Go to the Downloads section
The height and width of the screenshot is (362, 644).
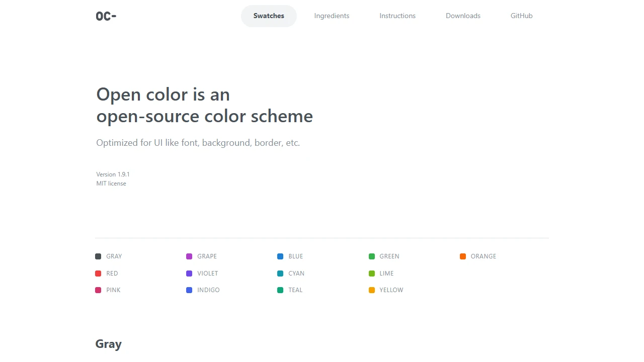point(463,16)
